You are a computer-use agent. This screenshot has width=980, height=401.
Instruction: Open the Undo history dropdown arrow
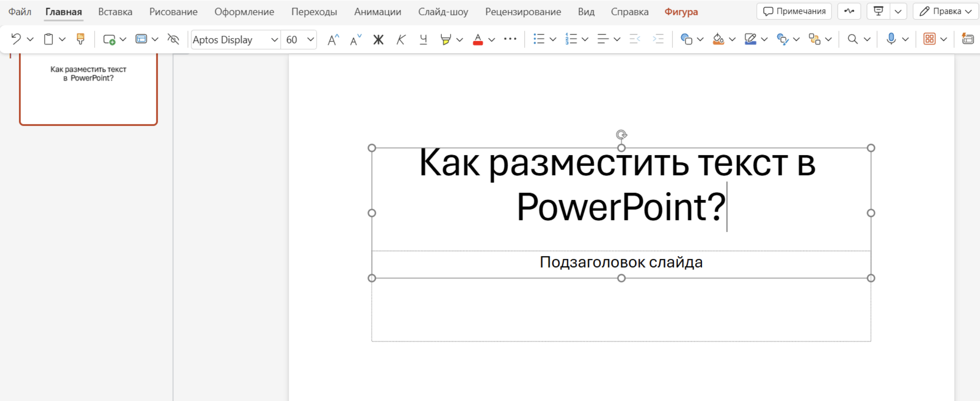coord(30,39)
